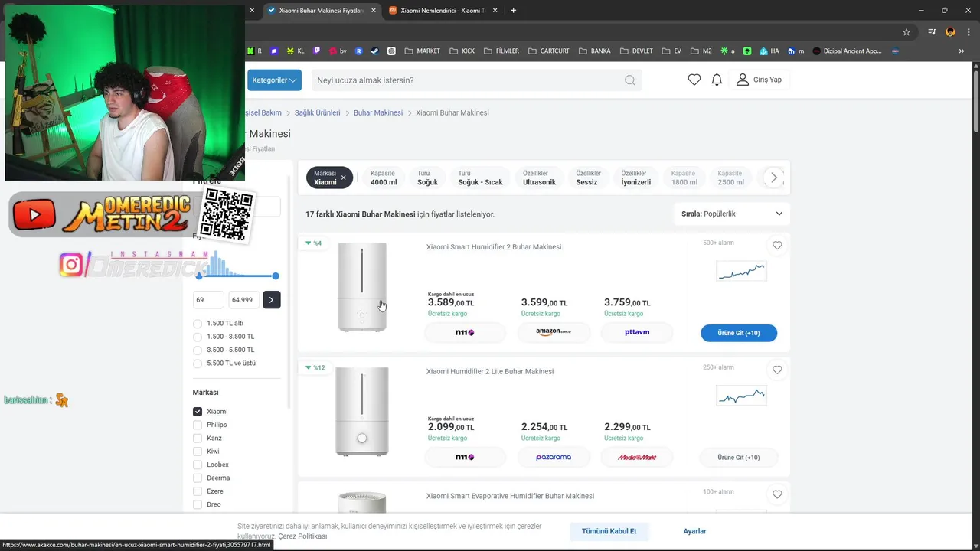
Task: Open the Steam bookmark icon
Action: (x=374, y=51)
